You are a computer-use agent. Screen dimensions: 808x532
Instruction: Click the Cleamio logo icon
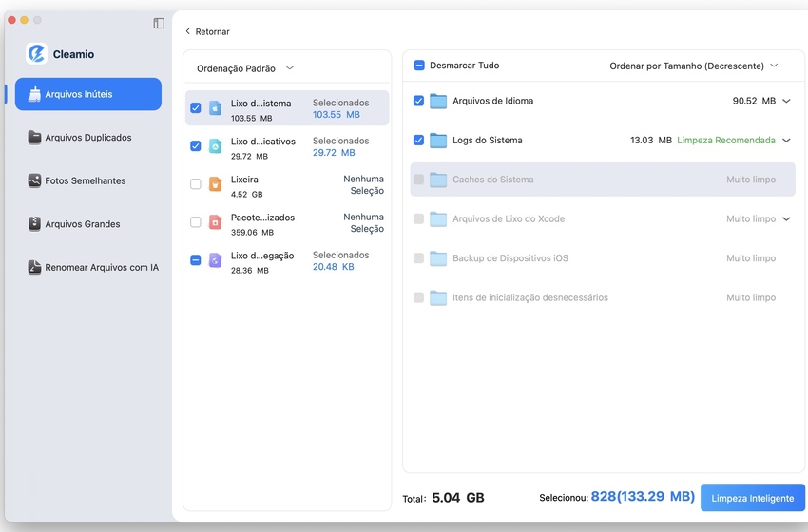36,53
